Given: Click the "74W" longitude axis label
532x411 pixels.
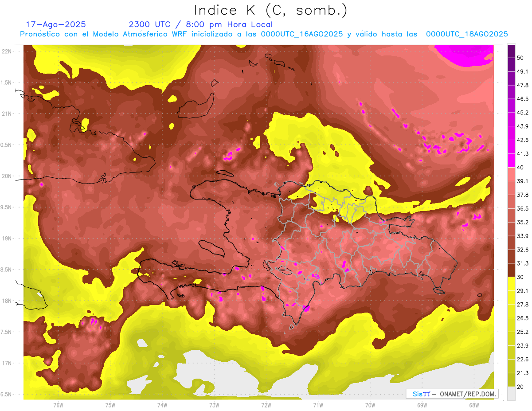Looking at the screenshot, I should pyautogui.click(x=162, y=405).
